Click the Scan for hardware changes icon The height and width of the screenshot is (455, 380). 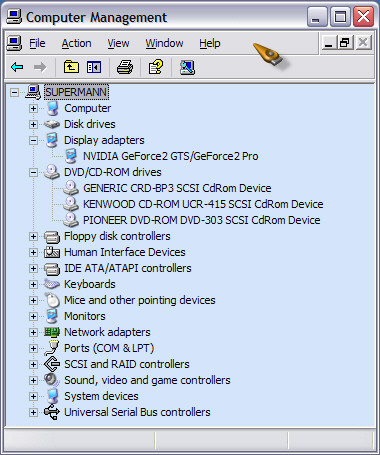point(187,67)
